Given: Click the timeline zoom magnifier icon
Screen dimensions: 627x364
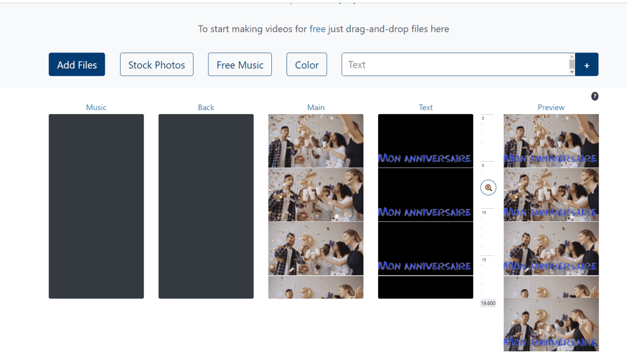Looking at the screenshot, I should pyautogui.click(x=488, y=188).
